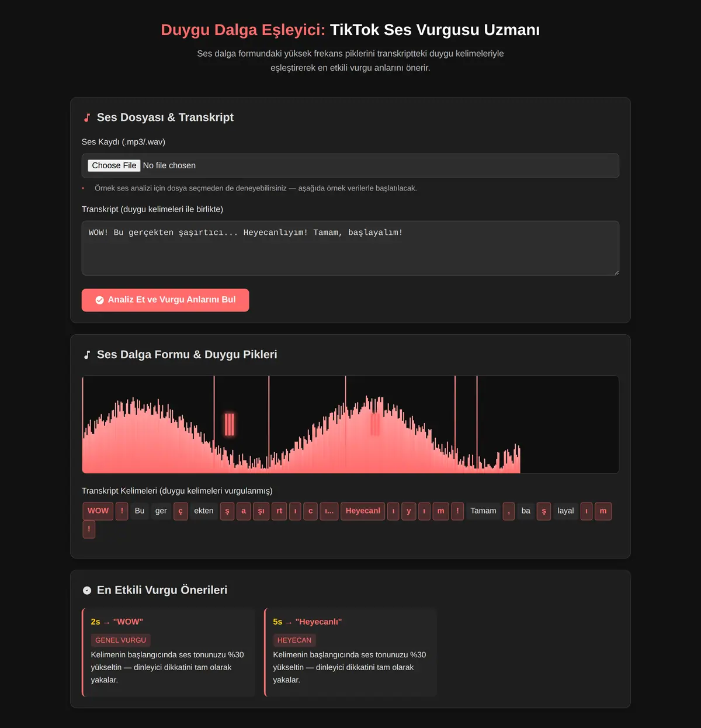The image size is (701, 728).
Task: Click the "Duygu Dalga Eşleyici" page title
Action: coord(243,30)
